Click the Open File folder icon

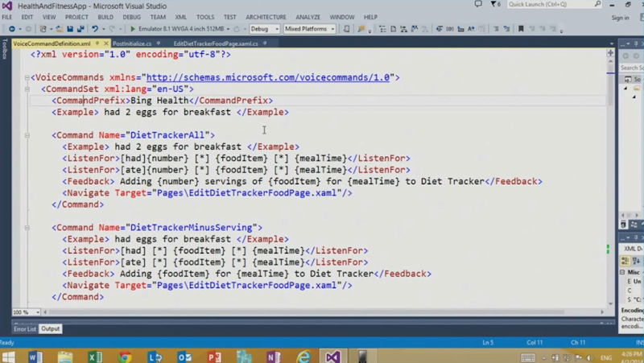[x=60, y=29]
